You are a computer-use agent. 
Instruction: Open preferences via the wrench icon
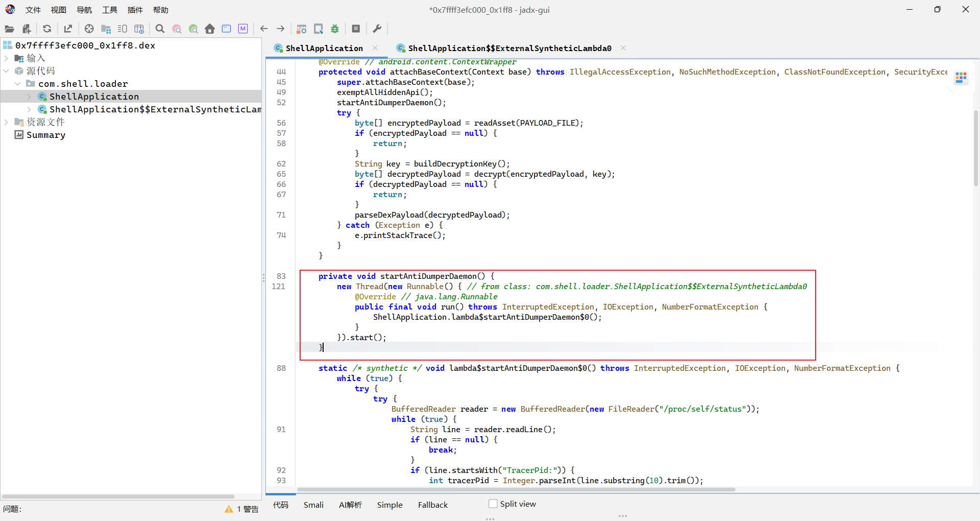coord(377,29)
